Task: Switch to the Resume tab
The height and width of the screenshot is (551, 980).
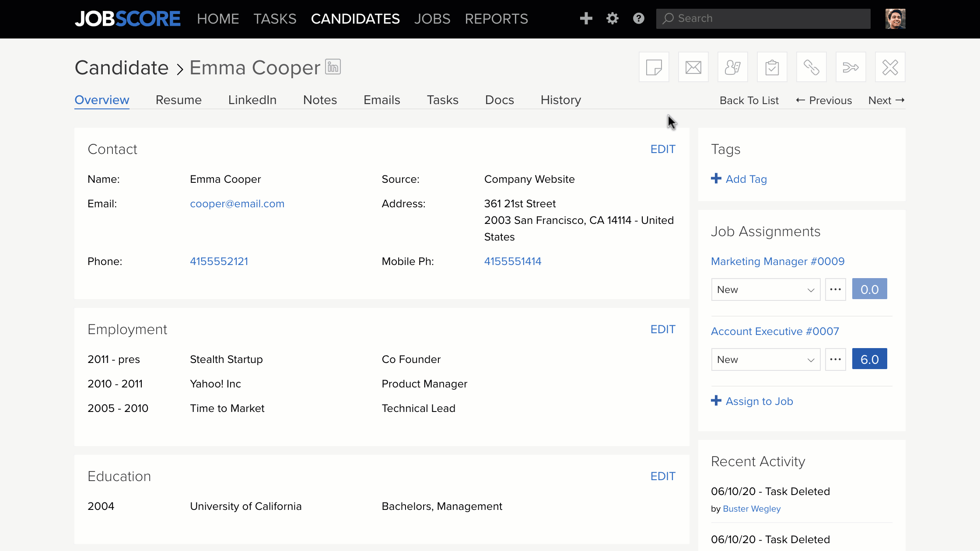Action: coord(178,100)
